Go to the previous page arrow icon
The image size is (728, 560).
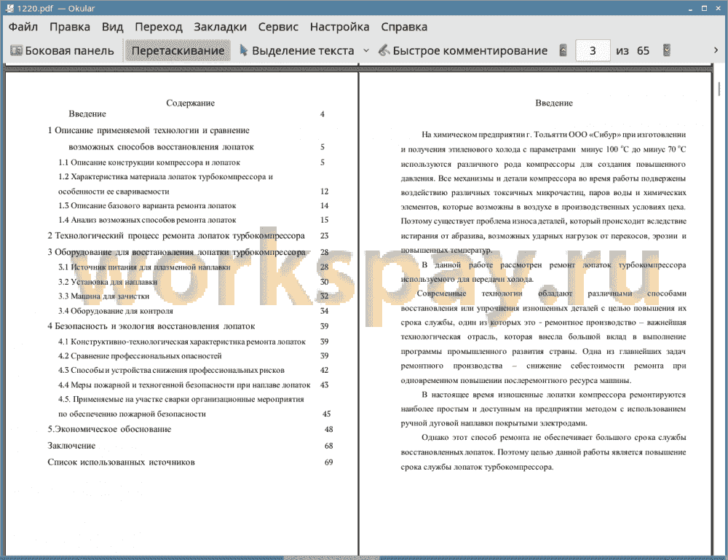pyautogui.click(x=563, y=50)
